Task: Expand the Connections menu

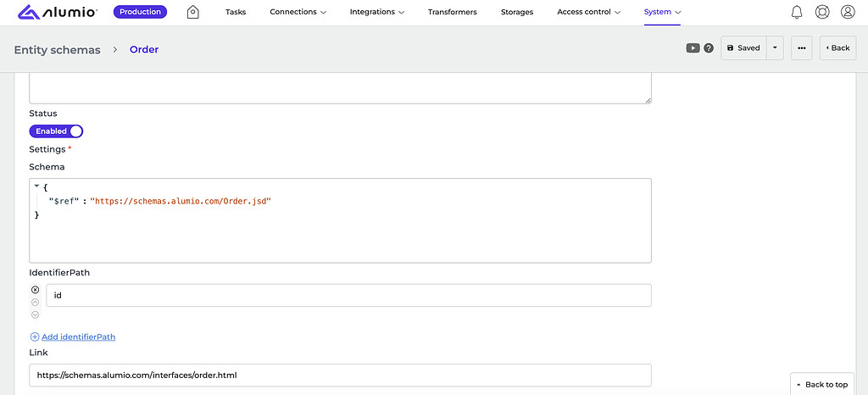Action: (298, 12)
